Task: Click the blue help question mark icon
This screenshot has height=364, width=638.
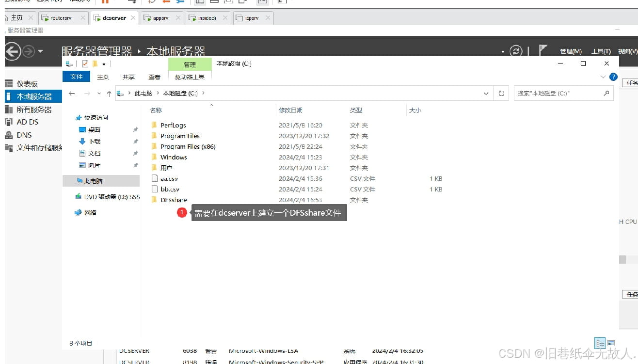Action: tap(614, 77)
